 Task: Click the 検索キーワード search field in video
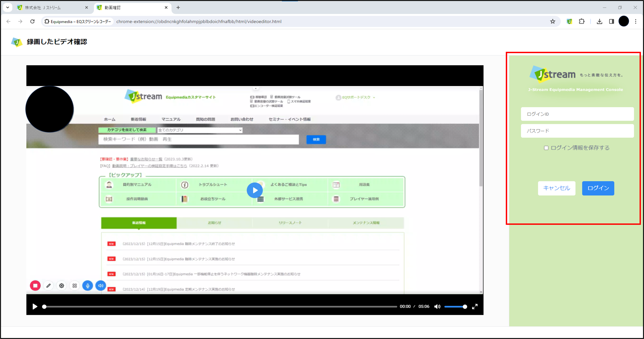(x=199, y=139)
